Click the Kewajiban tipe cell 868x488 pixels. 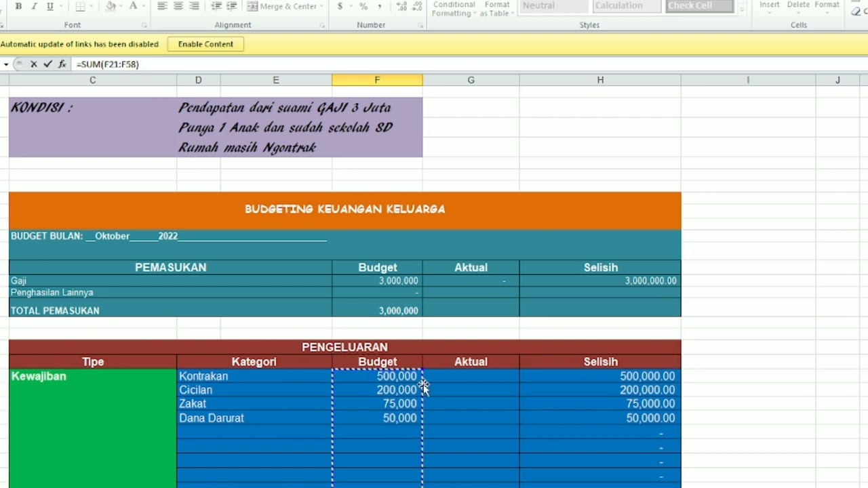pyautogui.click(x=93, y=428)
